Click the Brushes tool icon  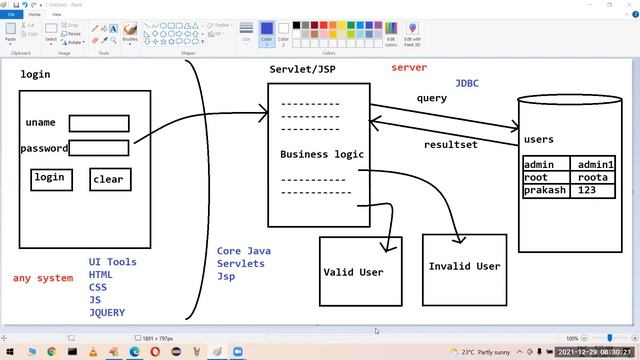coord(130,29)
